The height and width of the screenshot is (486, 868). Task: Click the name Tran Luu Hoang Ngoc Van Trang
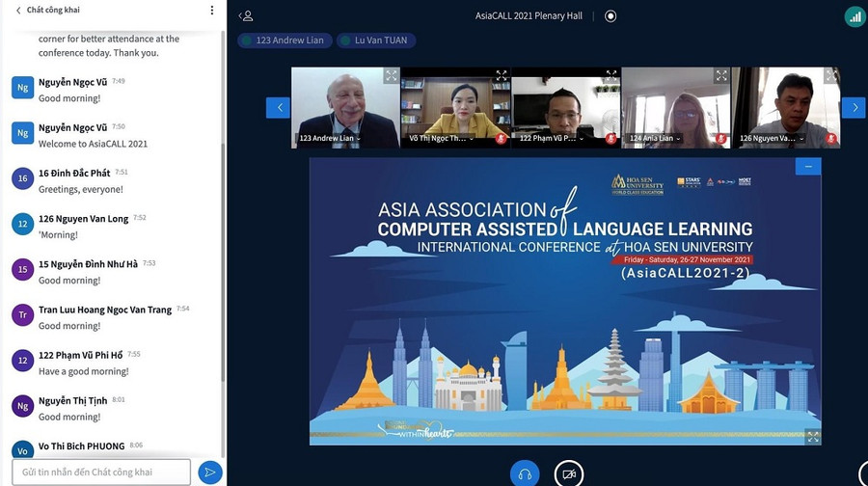point(105,310)
